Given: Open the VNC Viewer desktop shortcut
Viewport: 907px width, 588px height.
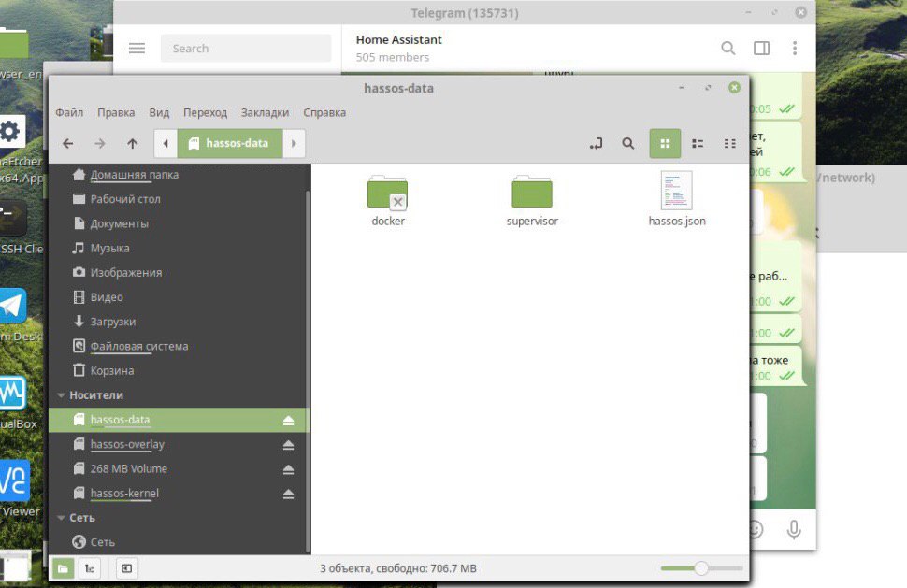Looking at the screenshot, I should [x=15, y=489].
